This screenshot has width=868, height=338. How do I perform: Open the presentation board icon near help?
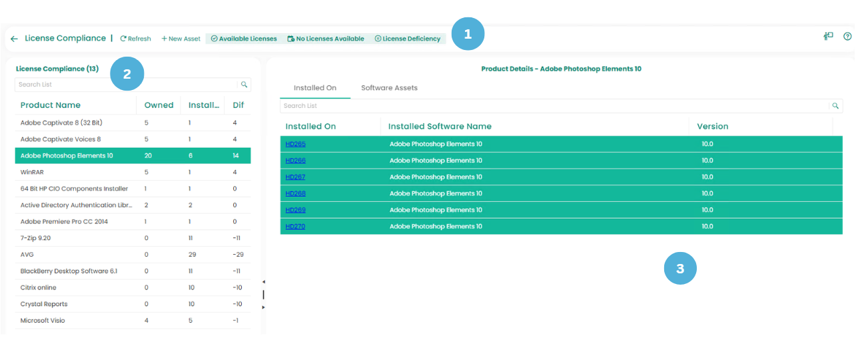pyautogui.click(x=828, y=37)
